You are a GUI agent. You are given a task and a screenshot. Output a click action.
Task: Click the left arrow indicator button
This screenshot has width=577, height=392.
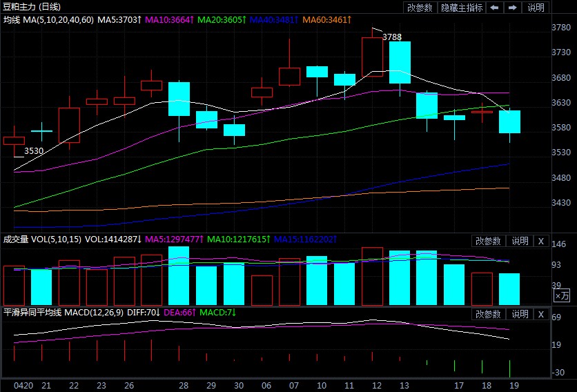(x=495, y=8)
